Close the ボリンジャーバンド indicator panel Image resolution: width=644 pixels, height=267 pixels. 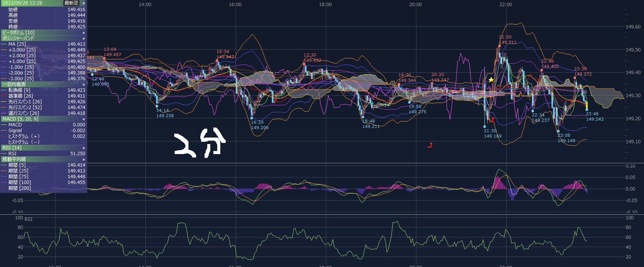click(x=84, y=38)
